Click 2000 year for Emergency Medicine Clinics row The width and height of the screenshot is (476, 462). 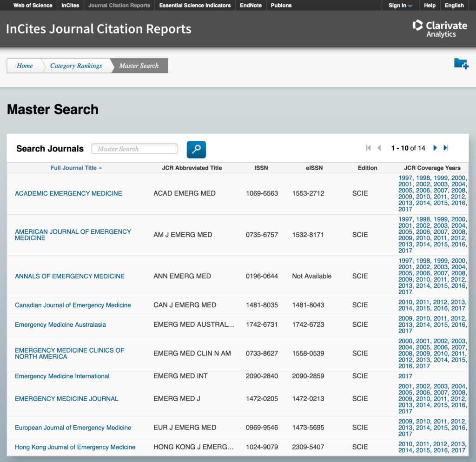405,341
